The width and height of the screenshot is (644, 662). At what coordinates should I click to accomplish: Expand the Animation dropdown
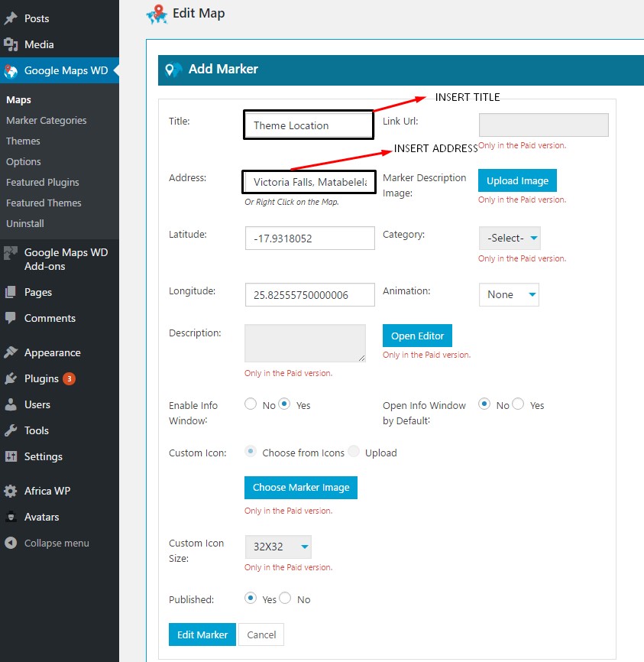tap(508, 294)
